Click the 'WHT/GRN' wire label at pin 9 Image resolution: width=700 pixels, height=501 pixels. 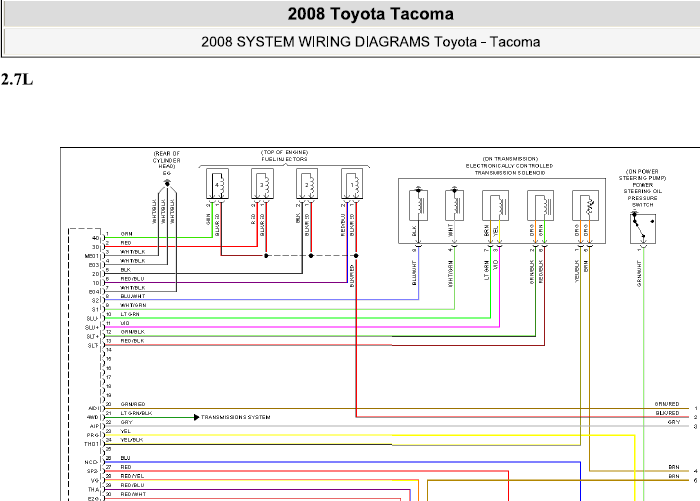133,305
